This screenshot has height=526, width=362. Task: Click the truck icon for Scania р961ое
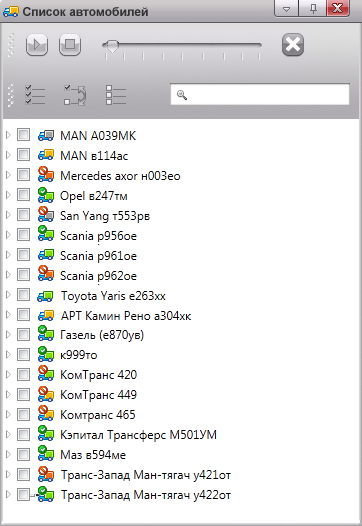pyautogui.click(x=46, y=255)
